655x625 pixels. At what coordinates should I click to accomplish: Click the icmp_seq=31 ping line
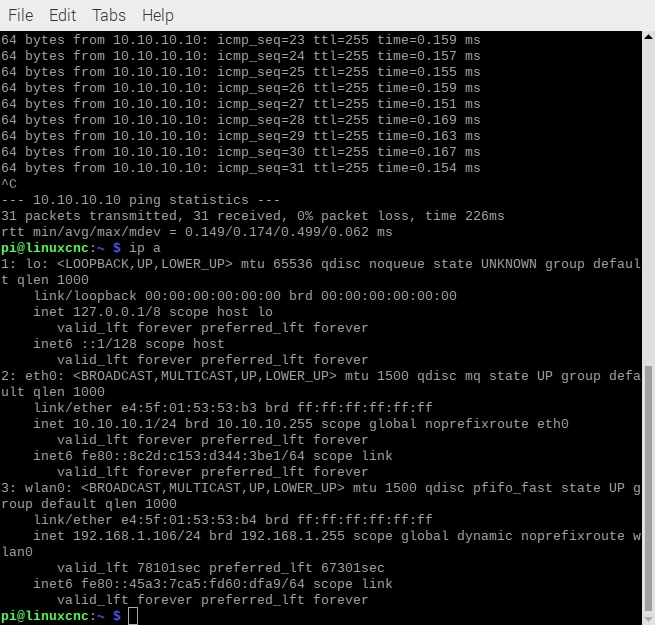[x=241, y=168]
